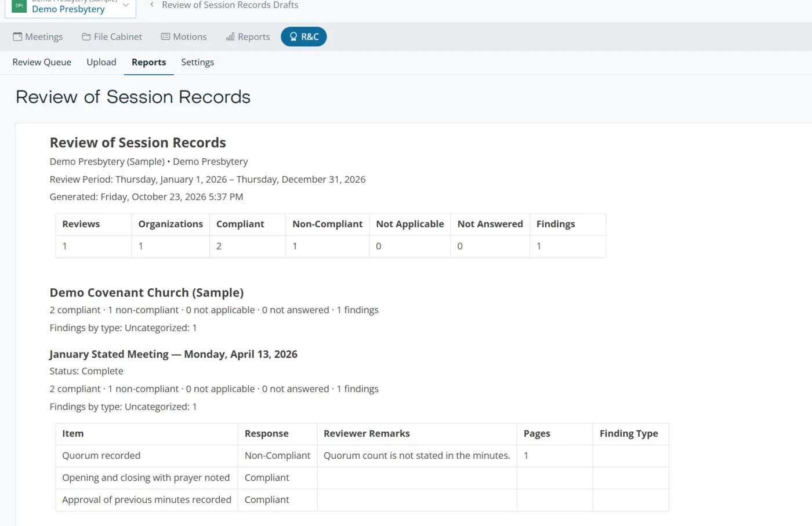Image resolution: width=812 pixels, height=526 pixels.
Task: Click the 'Finding Type' column header
Action: [x=630, y=434]
